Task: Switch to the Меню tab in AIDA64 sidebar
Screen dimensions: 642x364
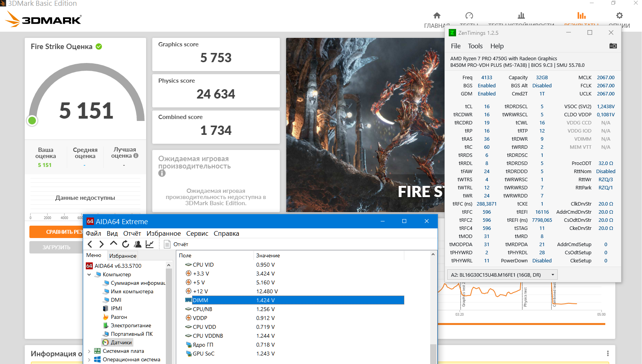Action: click(94, 255)
